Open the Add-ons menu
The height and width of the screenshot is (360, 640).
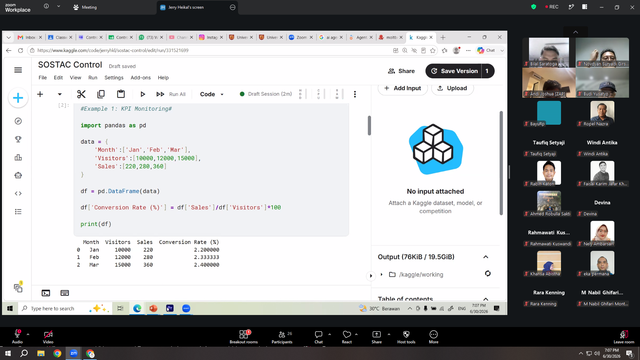[140, 78]
